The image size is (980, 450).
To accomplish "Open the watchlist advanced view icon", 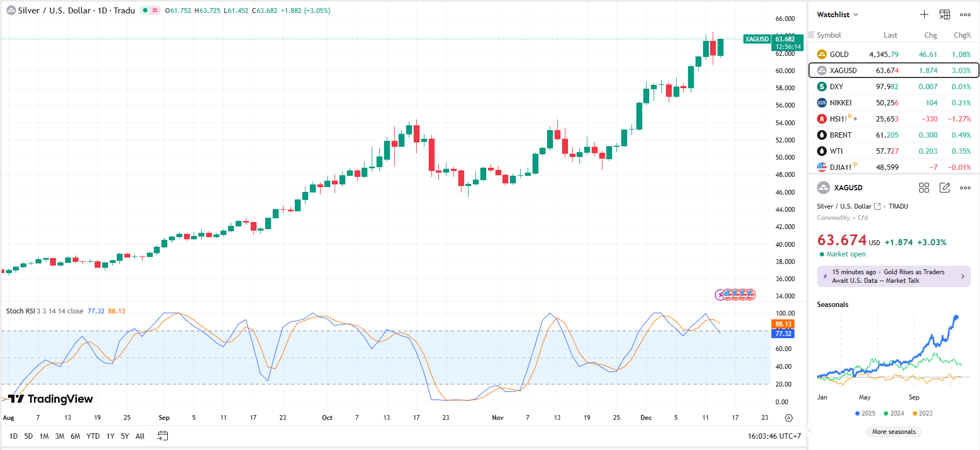I will coord(945,15).
